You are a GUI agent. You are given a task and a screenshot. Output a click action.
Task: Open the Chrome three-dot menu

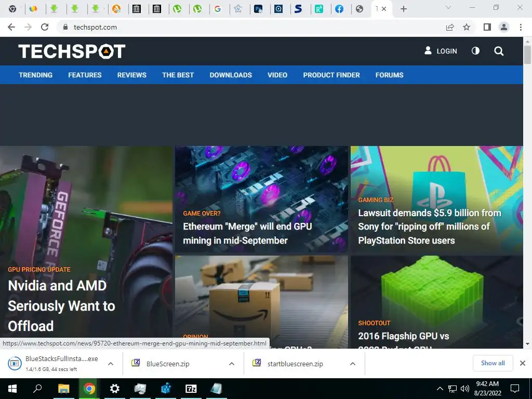click(521, 27)
